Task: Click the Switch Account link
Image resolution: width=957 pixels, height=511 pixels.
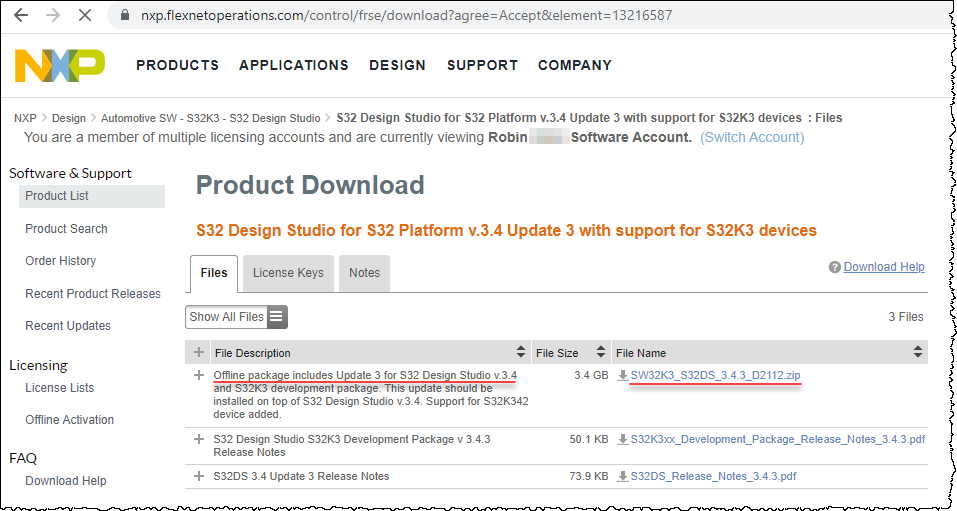Action: (x=752, y=137)
